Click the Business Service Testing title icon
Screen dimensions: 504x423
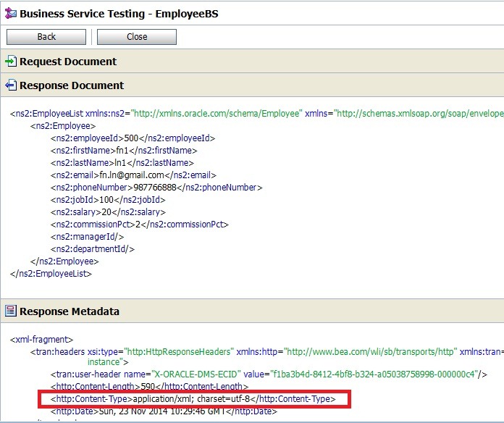click(9, 13)
